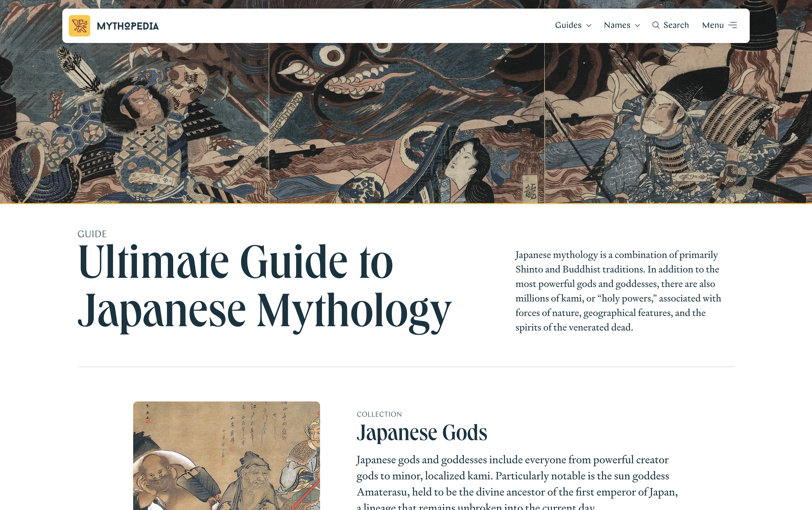Click the GUIDE category label
812x510 pixels.
[92, 234]
